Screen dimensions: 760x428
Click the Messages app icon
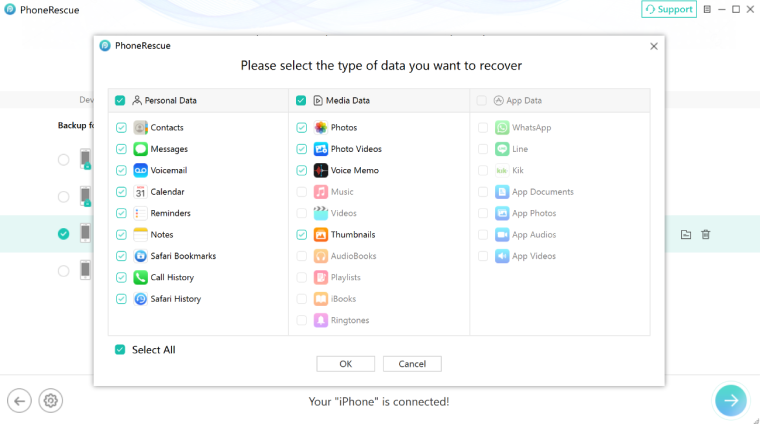pos(141,149)
